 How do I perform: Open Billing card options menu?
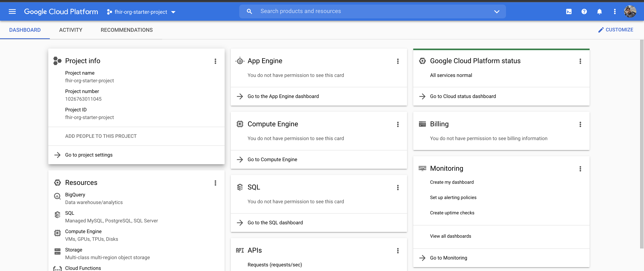pyautogui.click(x=580, y=124)
